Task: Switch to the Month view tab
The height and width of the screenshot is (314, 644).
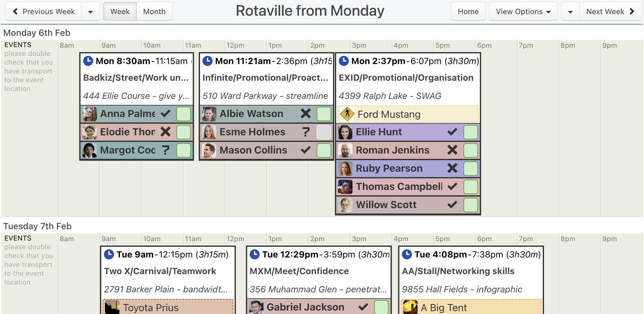Action: (154, 12)
